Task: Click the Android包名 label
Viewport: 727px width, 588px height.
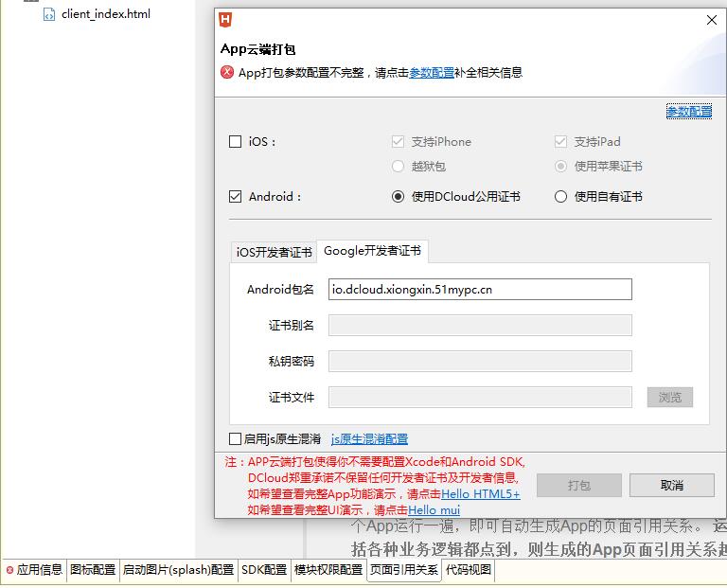Action: click(x=280, y=290)
